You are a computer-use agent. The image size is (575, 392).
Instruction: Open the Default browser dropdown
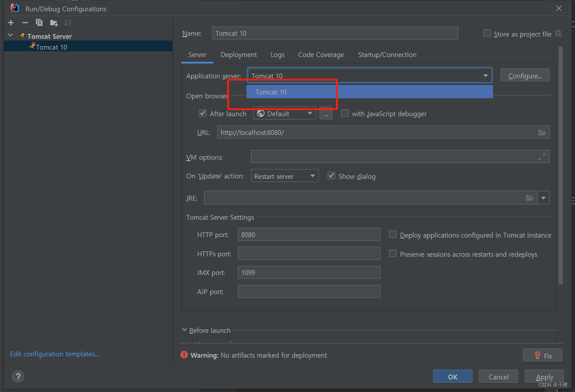click(x=285, y=114)
